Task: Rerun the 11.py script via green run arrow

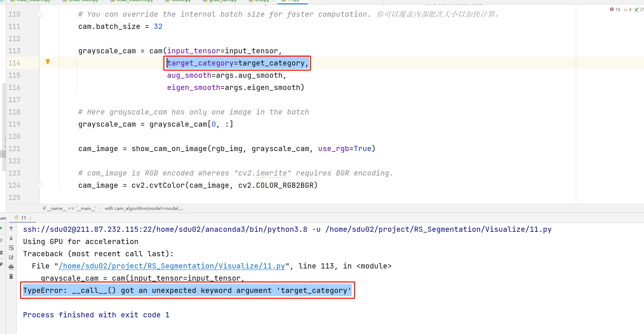Action: [1, 228]
